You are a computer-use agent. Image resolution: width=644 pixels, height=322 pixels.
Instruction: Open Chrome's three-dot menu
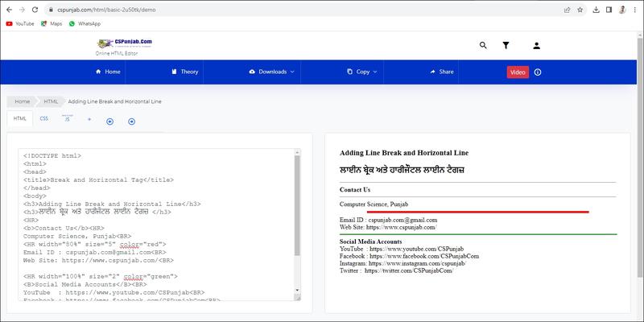(x=635, y=10)
